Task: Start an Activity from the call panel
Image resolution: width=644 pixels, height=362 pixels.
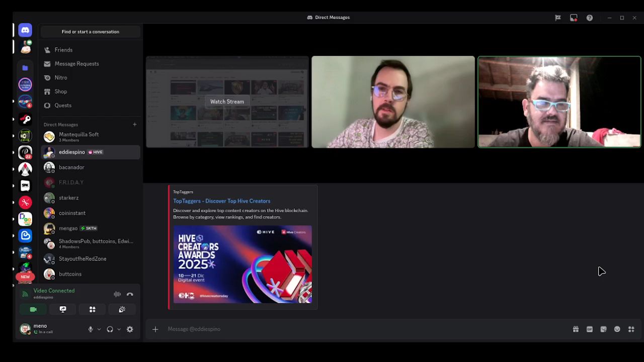Action: point(92,309)
